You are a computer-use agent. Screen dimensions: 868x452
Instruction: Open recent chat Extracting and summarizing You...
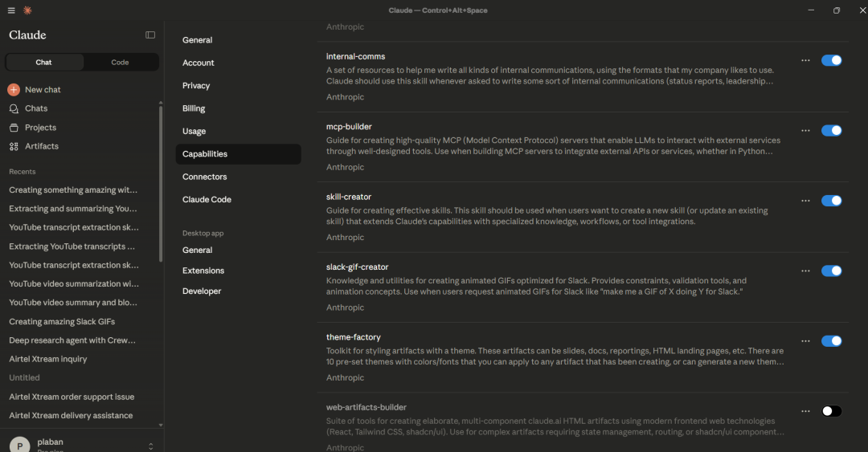point(73,209)
